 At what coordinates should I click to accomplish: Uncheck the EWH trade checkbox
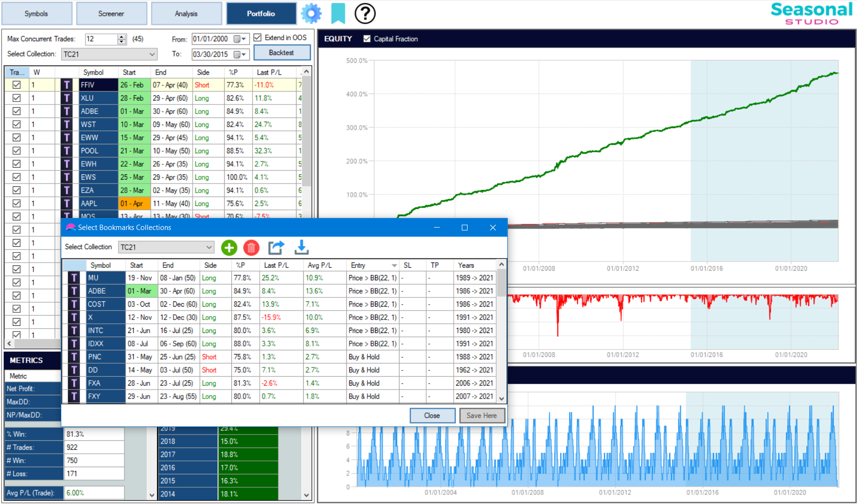[x=17, y=164]
